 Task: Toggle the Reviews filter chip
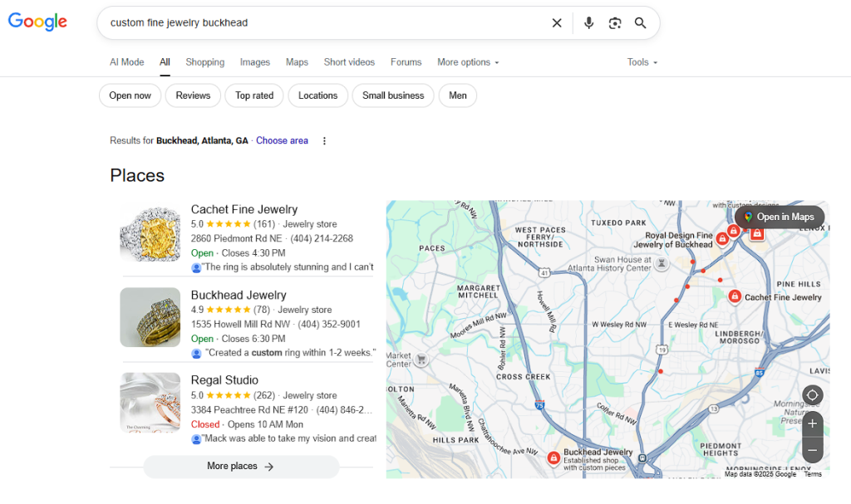click(x=193, y=95)
